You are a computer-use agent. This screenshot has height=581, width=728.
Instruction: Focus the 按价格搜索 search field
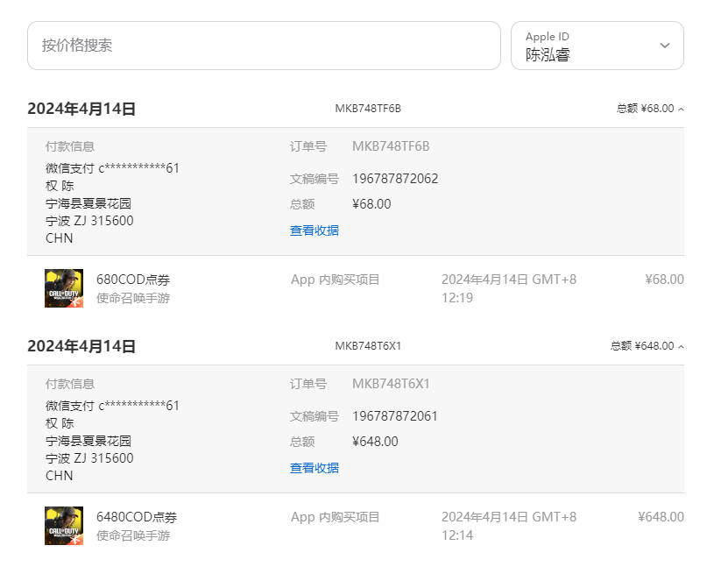click(264, 46)
